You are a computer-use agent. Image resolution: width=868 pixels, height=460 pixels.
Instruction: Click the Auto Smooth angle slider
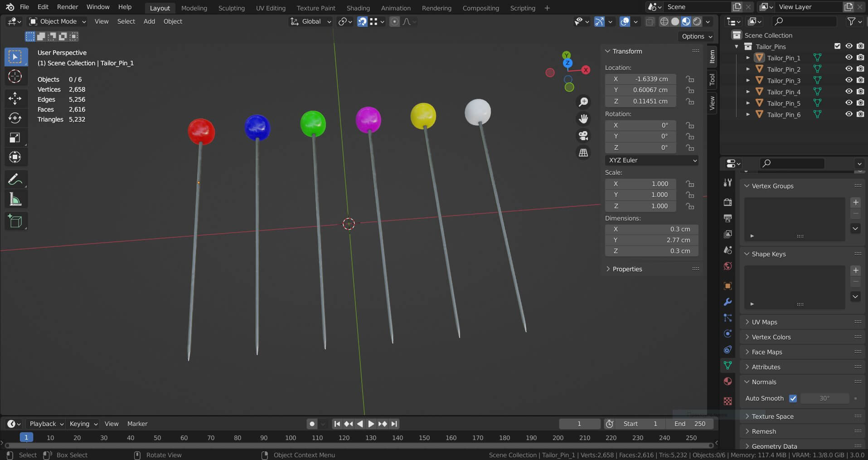(x=824, y=398)
